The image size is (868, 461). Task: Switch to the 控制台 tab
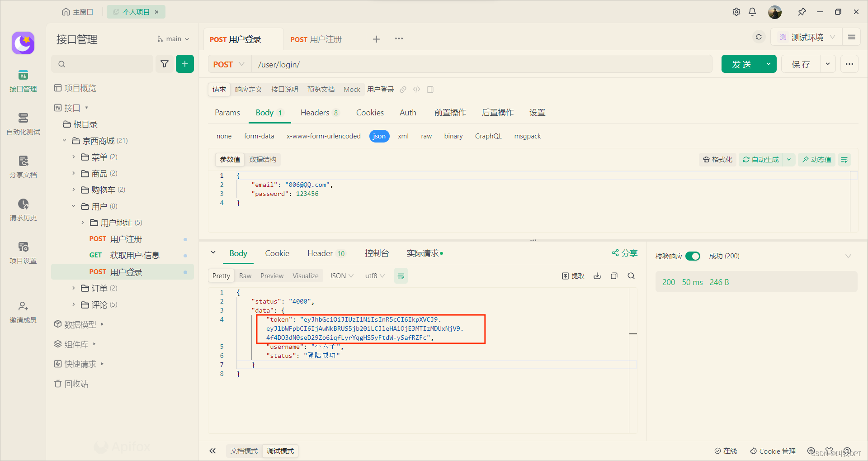point(377,253)
